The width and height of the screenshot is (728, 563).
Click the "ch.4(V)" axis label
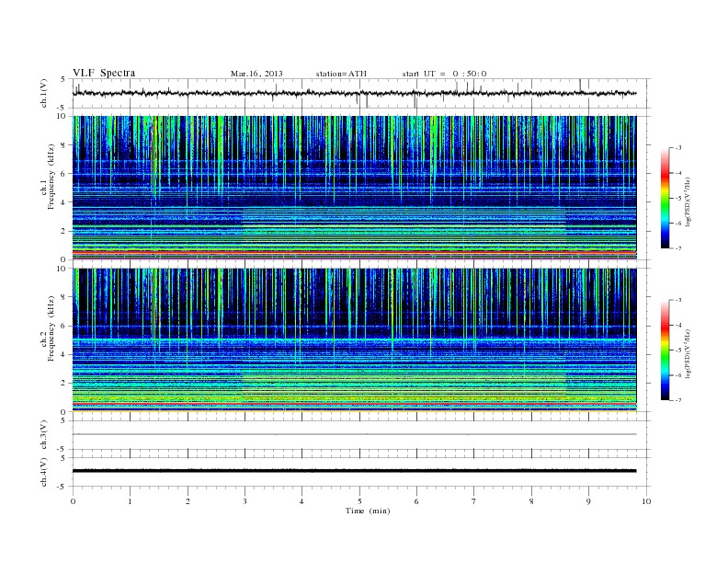pos(44,472)
